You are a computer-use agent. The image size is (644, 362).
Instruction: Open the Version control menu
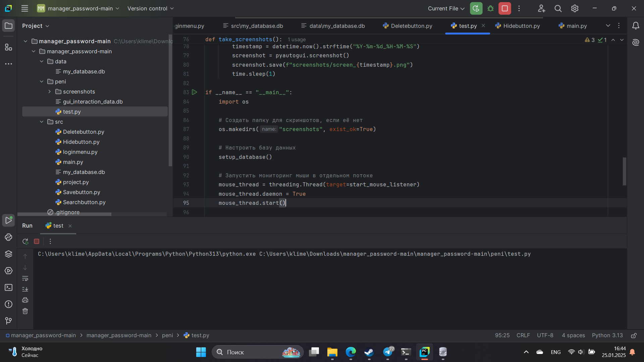pos(150,8)
